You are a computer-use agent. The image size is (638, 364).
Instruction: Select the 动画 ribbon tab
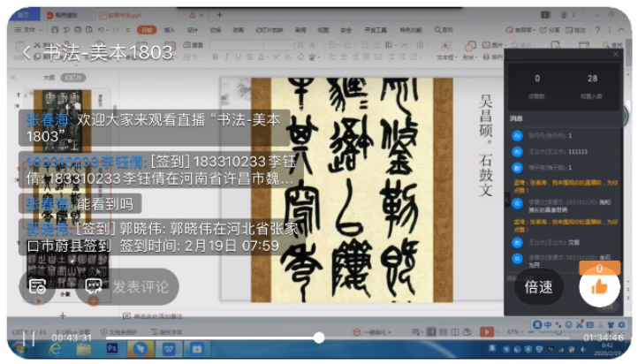[239, 30]
